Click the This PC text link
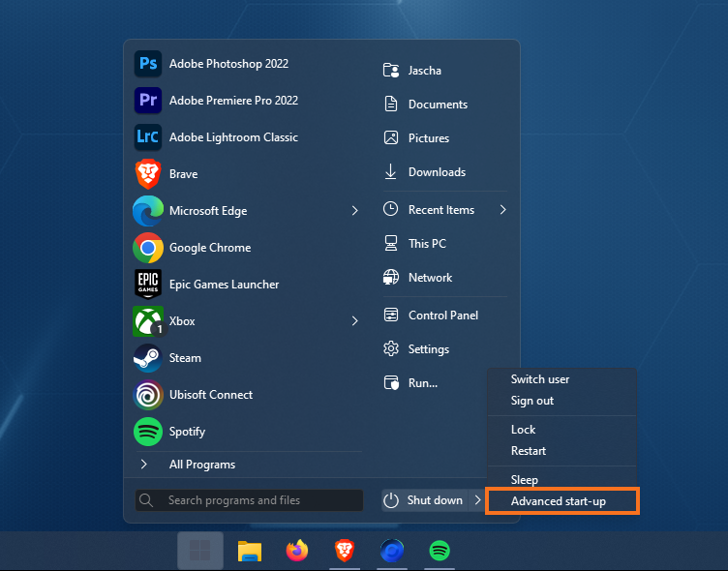 427,243
